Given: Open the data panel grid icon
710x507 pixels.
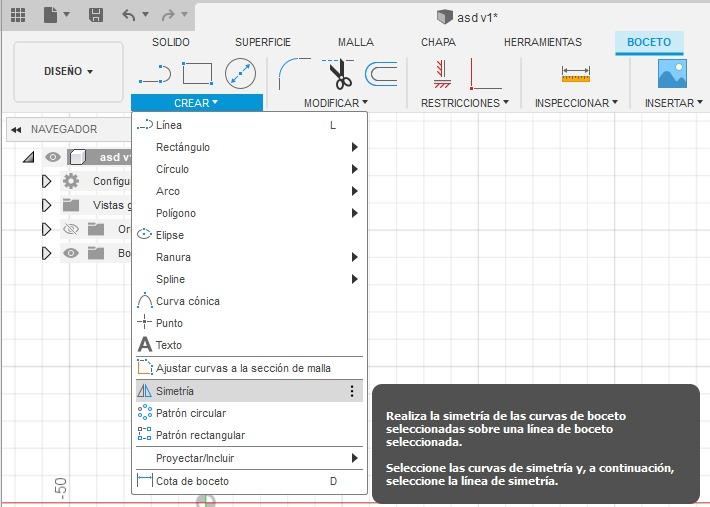Looking at the screenshot, I should tap(18, 15).
